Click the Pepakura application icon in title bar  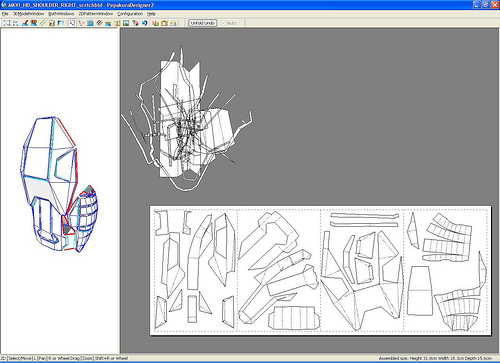(x=4, y=5)
